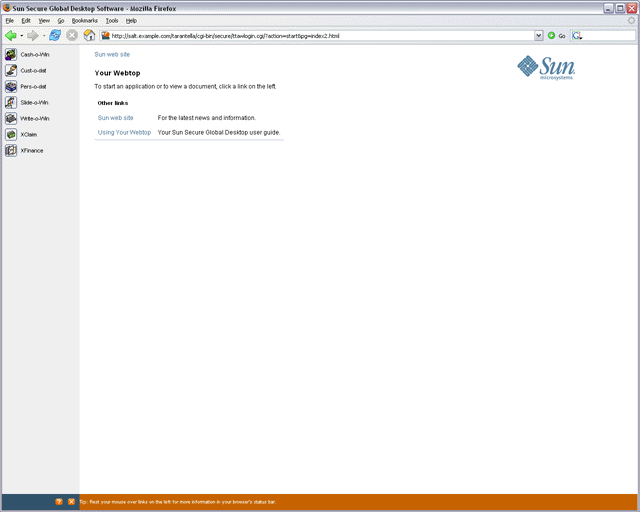Click the Write-o-Win link text
This screenshot has width=640, height=512.
tap(35, 118)
